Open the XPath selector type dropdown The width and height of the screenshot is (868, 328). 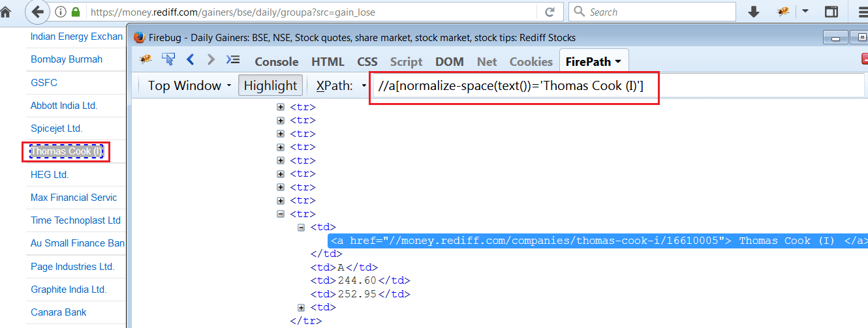[x=364, y=85]
